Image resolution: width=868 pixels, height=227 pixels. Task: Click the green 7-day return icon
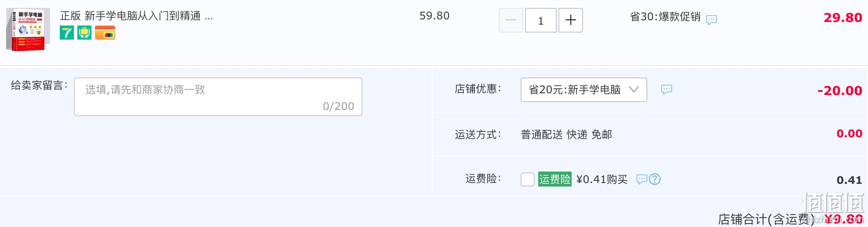click(67, 33)
